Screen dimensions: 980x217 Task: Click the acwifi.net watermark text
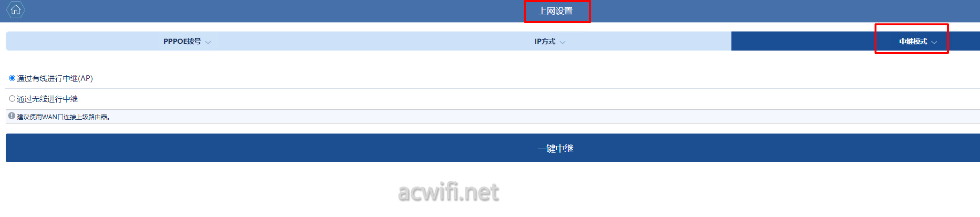click(x=448, y=192)
